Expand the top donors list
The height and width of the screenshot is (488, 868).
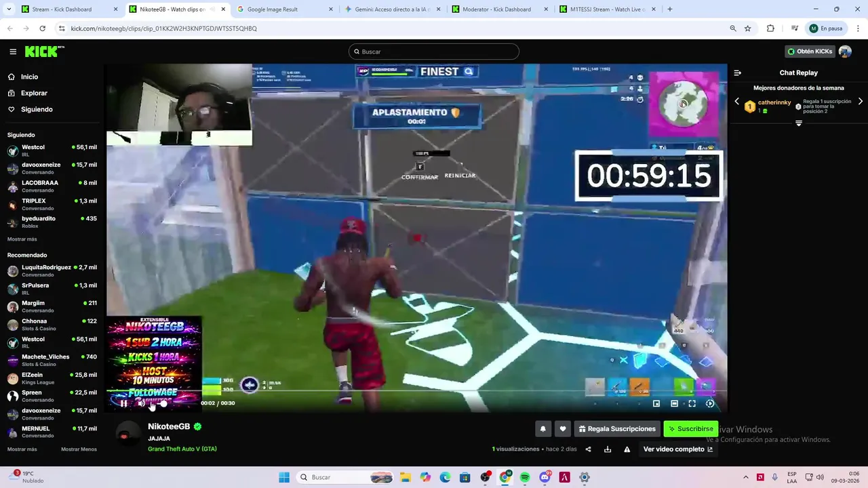[x=798, y=123]
